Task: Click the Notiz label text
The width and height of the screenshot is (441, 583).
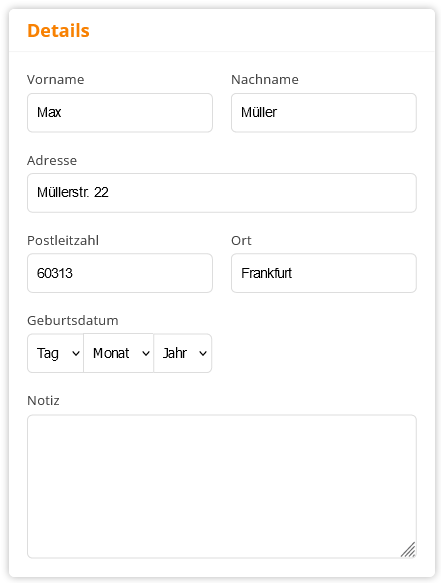Action: click(43, 401)
